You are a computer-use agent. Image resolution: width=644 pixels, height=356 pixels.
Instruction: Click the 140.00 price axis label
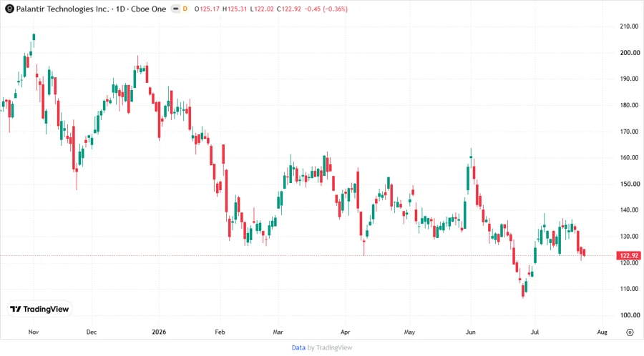(x=630, y=210)
